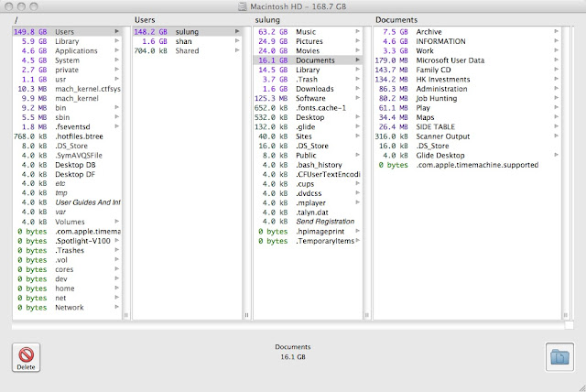The width and height of the screenshot is (586, 392).
Task: Select the sbin folder row
Action: tap(67, 117)
